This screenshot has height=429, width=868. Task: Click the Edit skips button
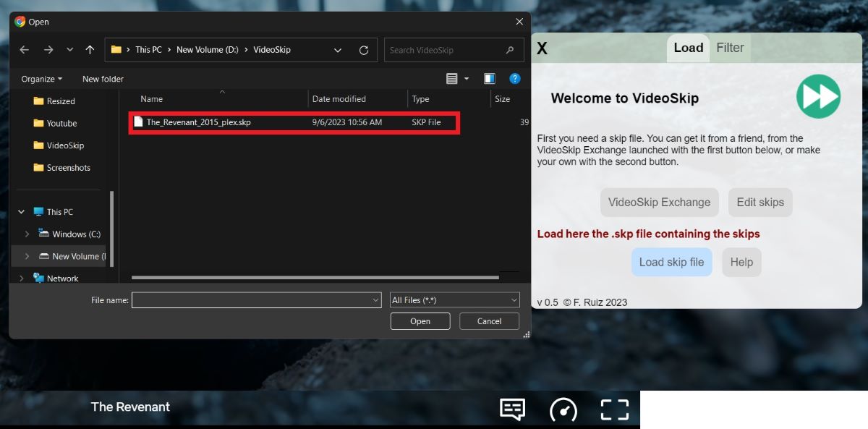760,203
